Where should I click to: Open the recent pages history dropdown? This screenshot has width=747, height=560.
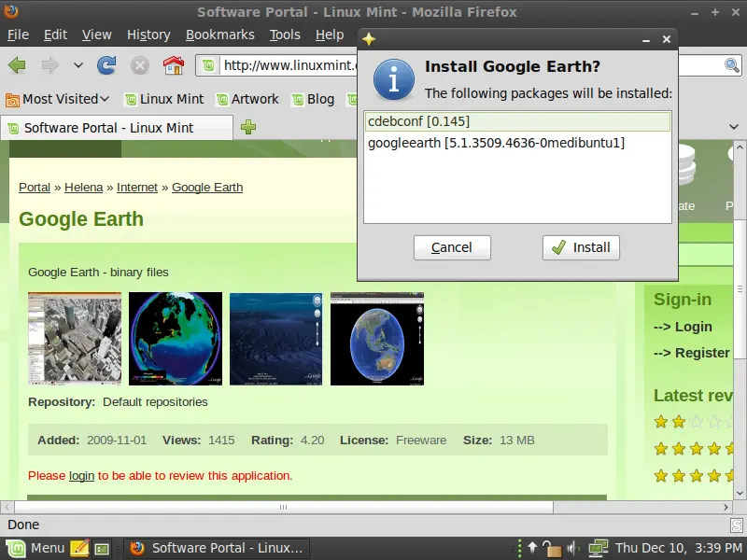(x=78, y=65)
